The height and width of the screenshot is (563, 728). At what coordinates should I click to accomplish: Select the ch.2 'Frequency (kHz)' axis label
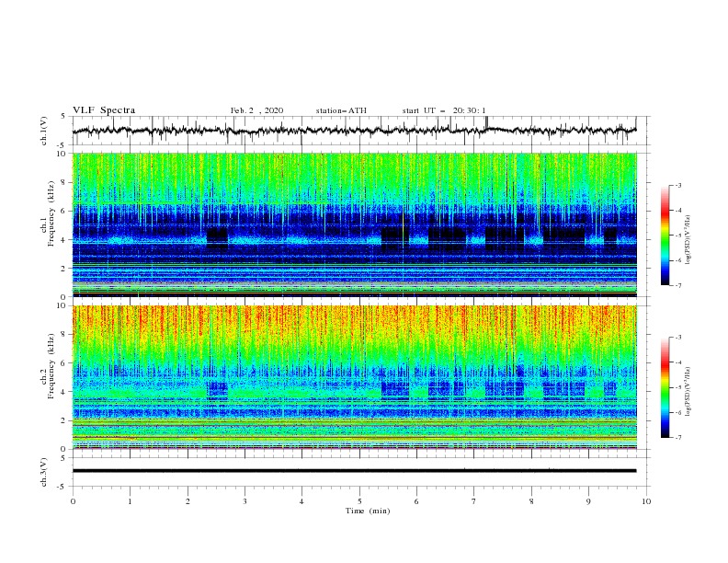click(51, 365)
